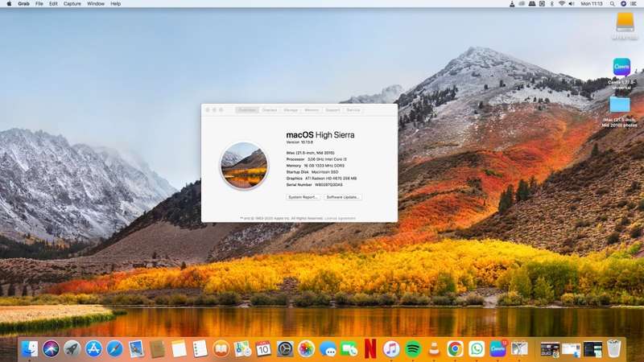This screenshot has width=644, height=362.
Task: Open the License Agreement link
Action: [340, 218]
